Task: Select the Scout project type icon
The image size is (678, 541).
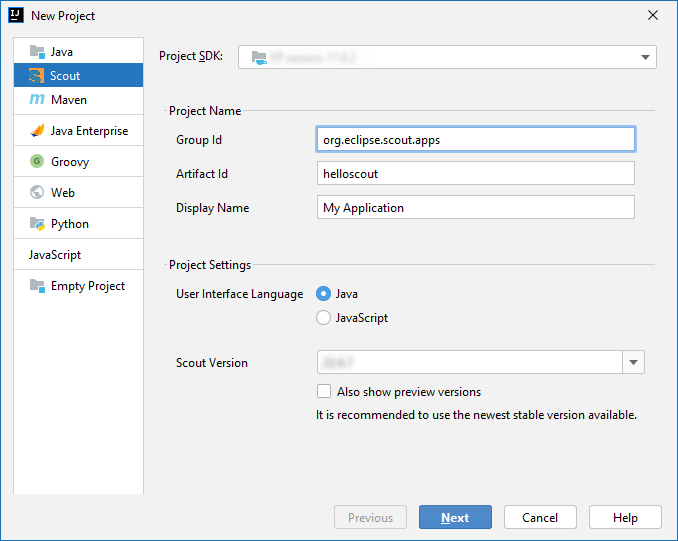Action: point(37,76)
